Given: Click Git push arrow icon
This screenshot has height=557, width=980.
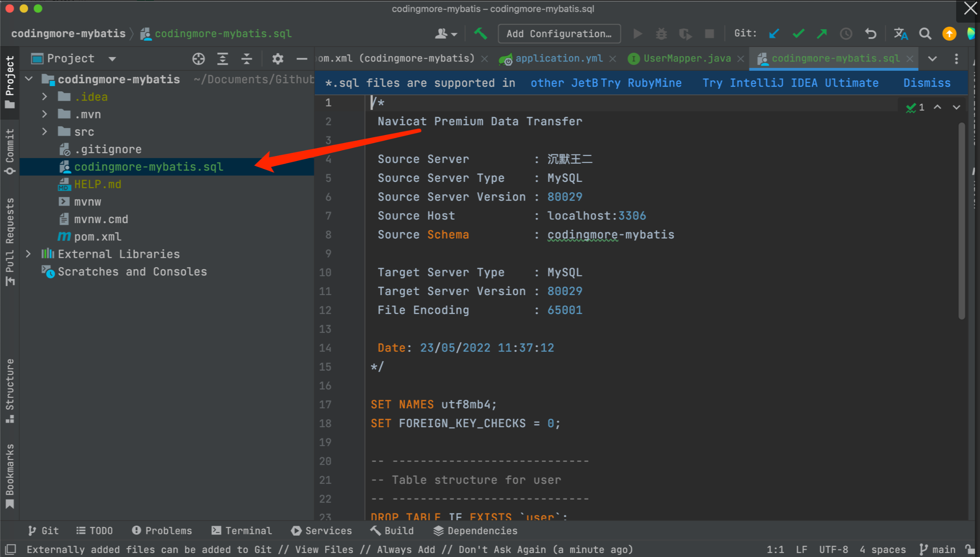Looking at the screenshot, I should [x=822, y=34].
